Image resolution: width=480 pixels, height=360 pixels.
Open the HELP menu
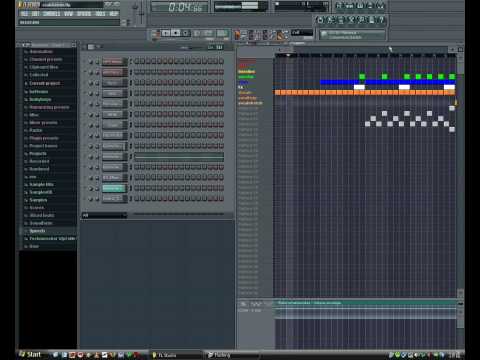(114, 14)
